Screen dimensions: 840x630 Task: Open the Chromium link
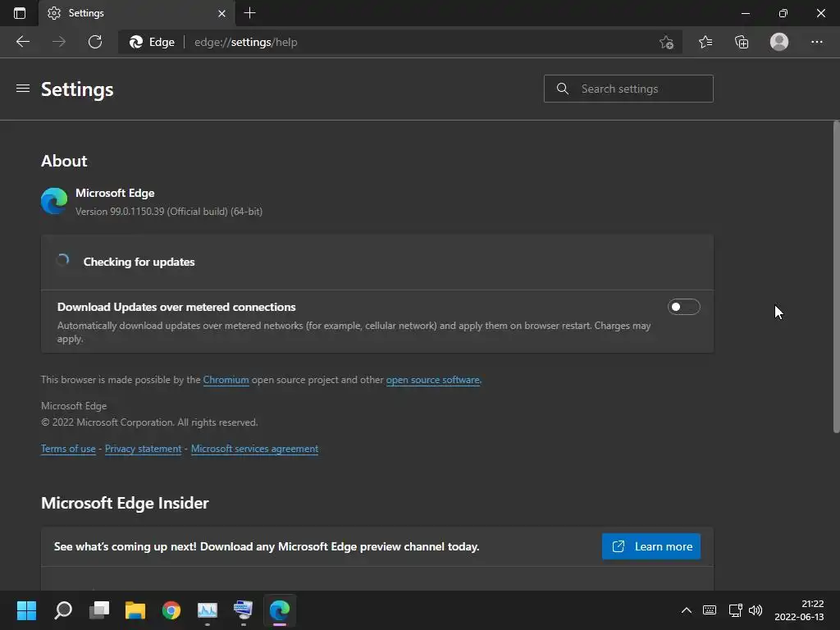point(226,380)
